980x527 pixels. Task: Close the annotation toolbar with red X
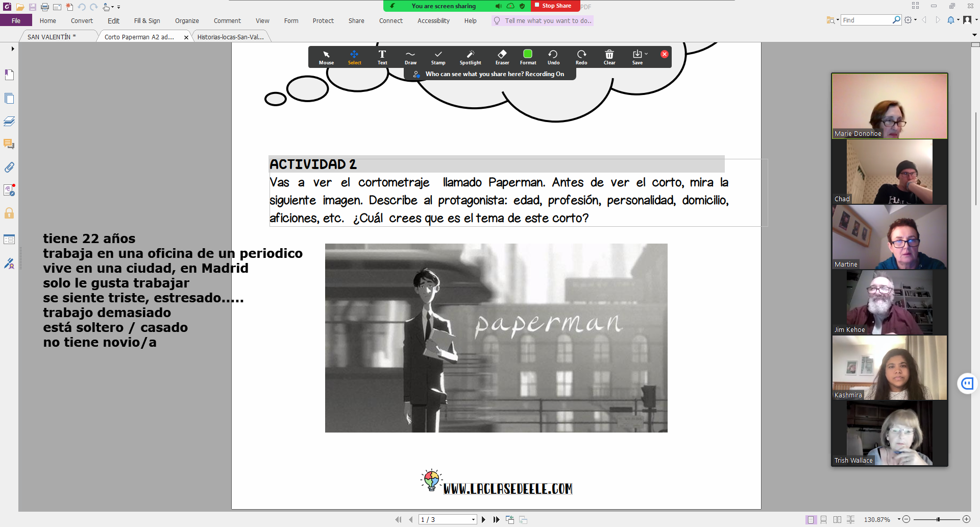[x=665, y=54]
